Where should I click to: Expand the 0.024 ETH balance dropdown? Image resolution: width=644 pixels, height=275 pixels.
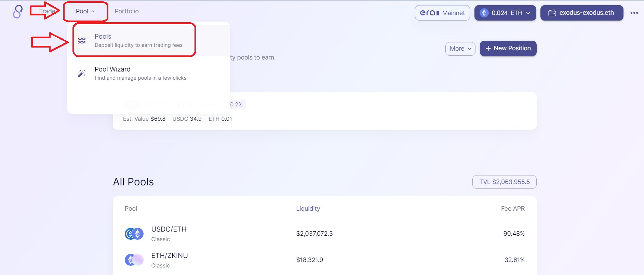[528, 13]
